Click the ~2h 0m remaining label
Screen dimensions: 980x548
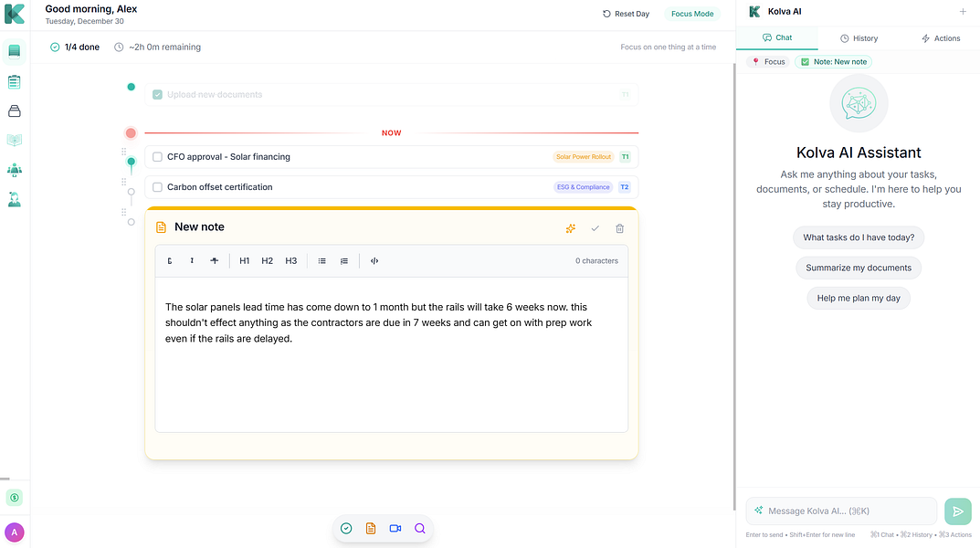tap(157, 47)
